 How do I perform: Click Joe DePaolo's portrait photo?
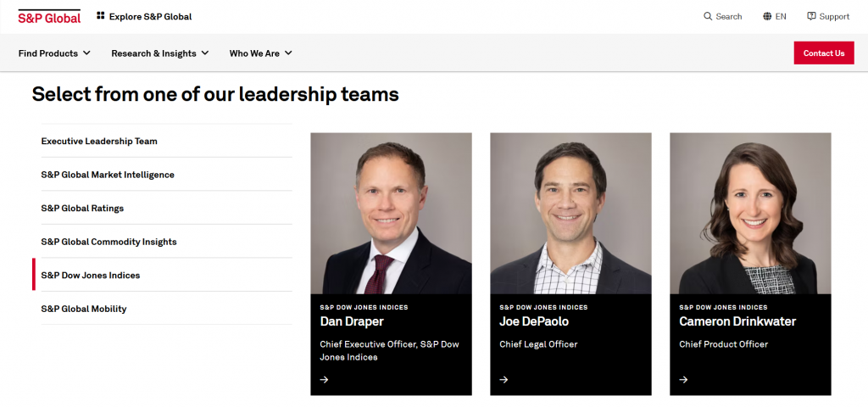570,213
